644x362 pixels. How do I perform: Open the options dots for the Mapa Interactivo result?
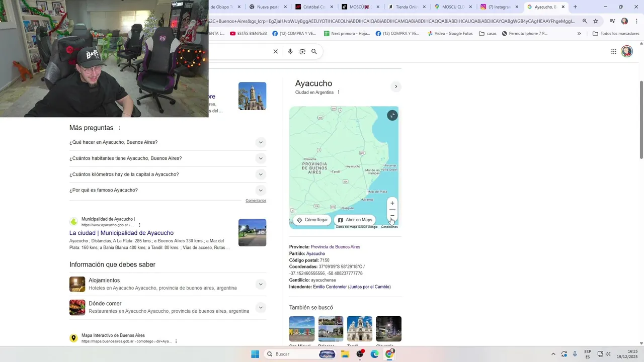[x=176, y=341]
